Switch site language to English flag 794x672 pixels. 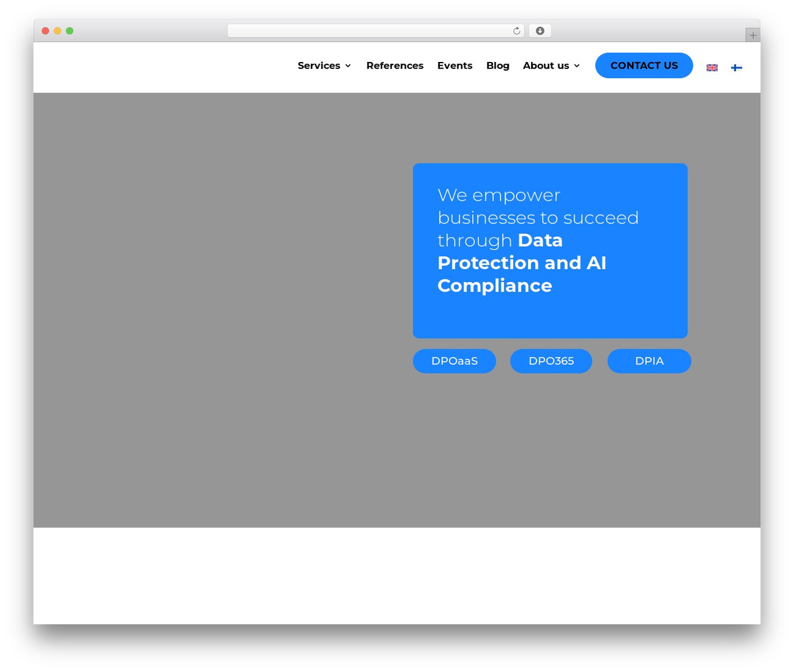click(712, 68)
